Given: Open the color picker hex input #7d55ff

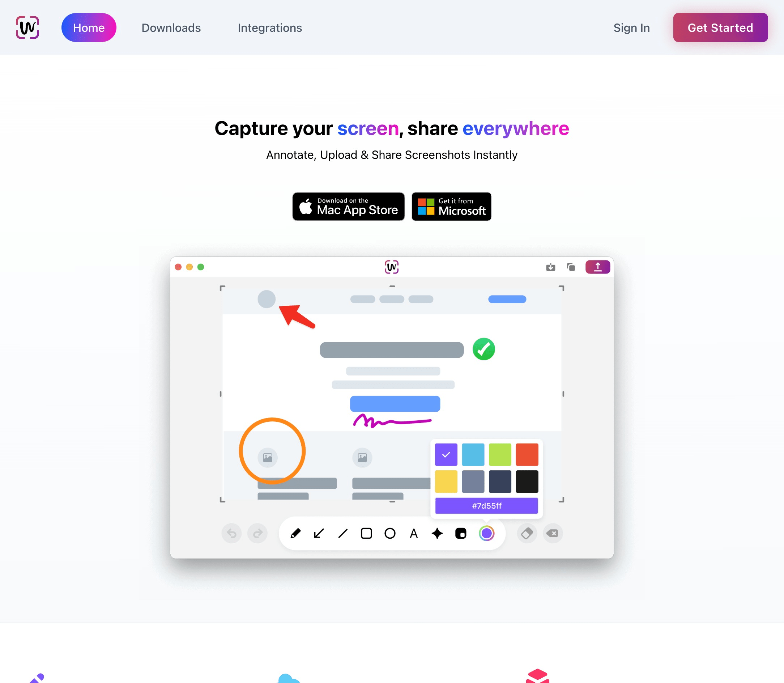Looking at the screenshot, I should pos(487,505).
